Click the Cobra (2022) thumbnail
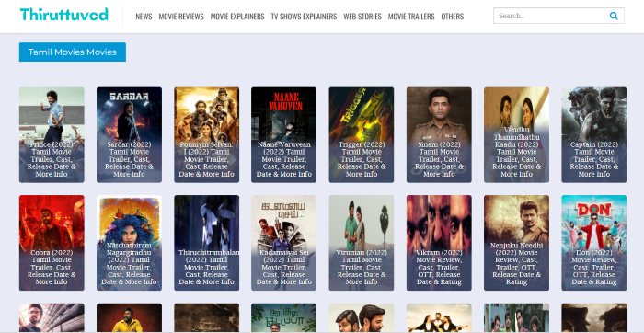 [x=52, y=243]
